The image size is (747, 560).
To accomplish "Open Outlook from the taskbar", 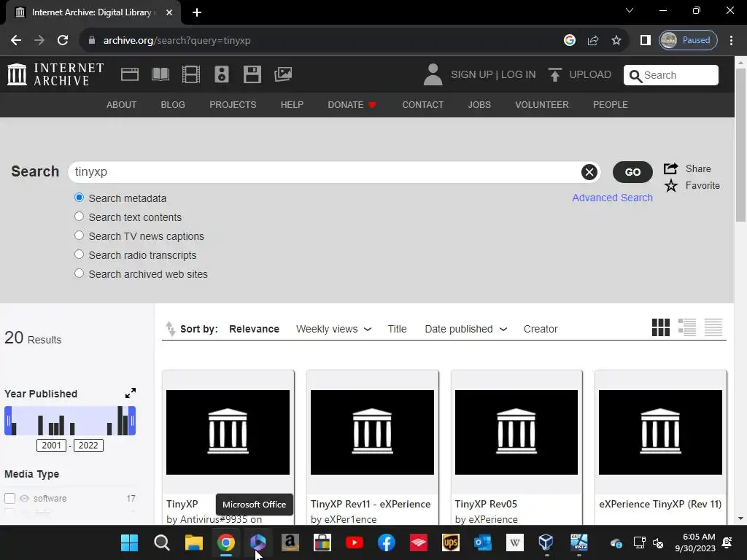I will pyautogui.click(x=483, y=542).
